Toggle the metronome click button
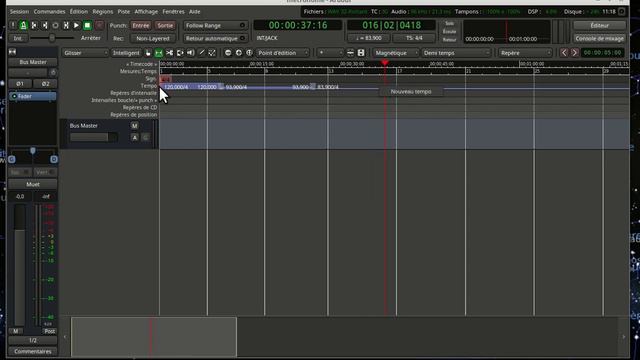Screen dimensions: 640x360 [x=24, y=25]
